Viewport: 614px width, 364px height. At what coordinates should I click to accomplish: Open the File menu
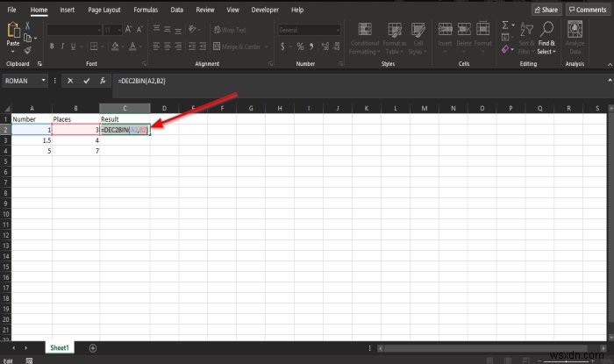point(11,10)
